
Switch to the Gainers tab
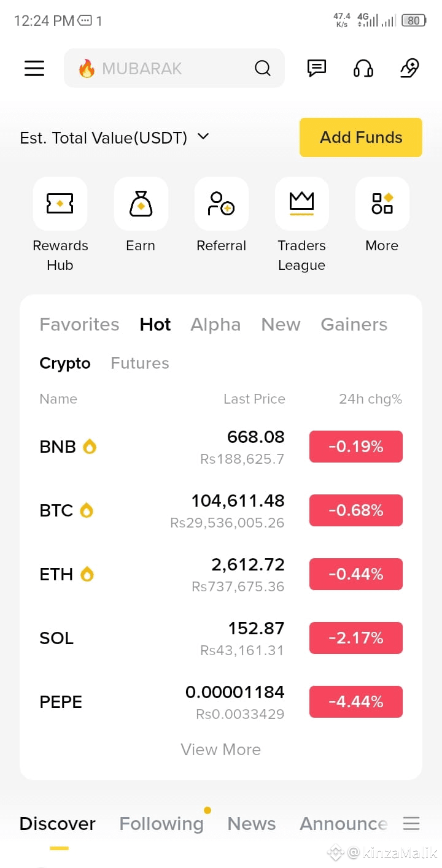coord(354,325)
